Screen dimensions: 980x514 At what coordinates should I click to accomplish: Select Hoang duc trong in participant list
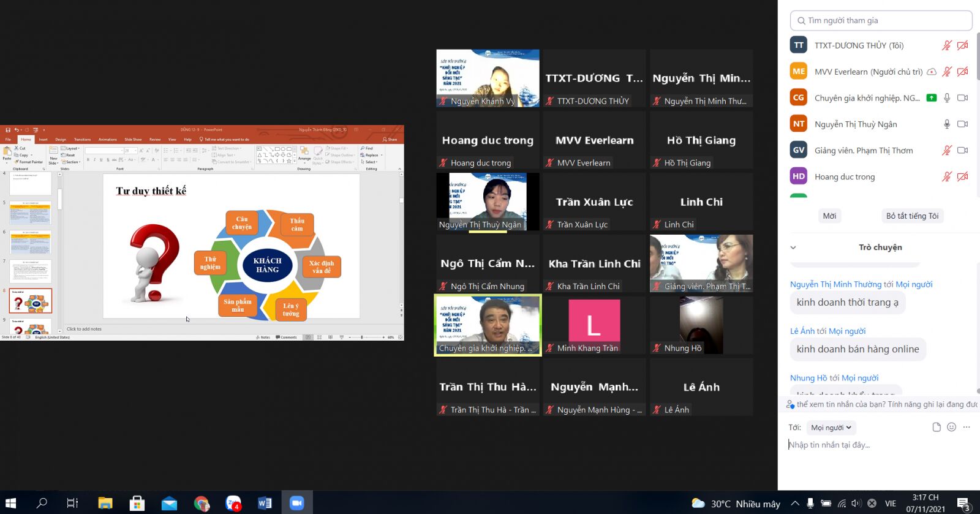(845, 177)
